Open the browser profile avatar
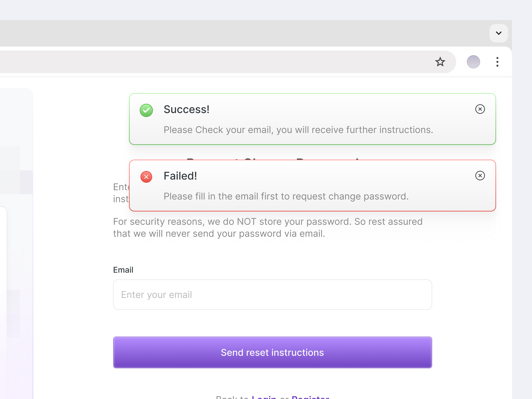 (473, 62)
